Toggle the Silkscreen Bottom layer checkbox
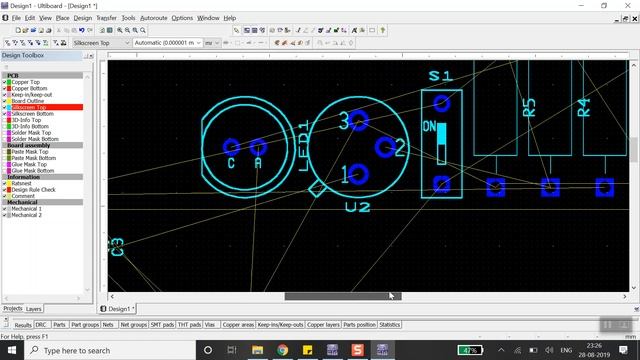640x360 pixels. pos(4,114)
